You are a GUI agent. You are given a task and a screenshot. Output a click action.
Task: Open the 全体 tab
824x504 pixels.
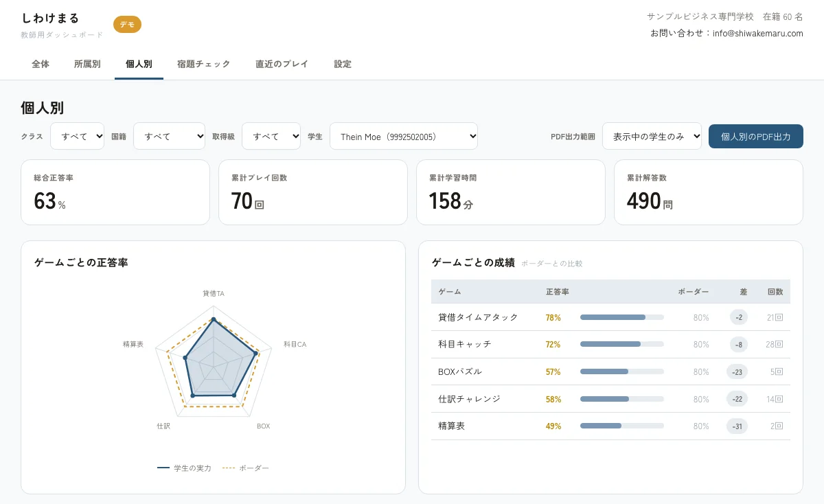pyautogui.click(x=41, y=64)
